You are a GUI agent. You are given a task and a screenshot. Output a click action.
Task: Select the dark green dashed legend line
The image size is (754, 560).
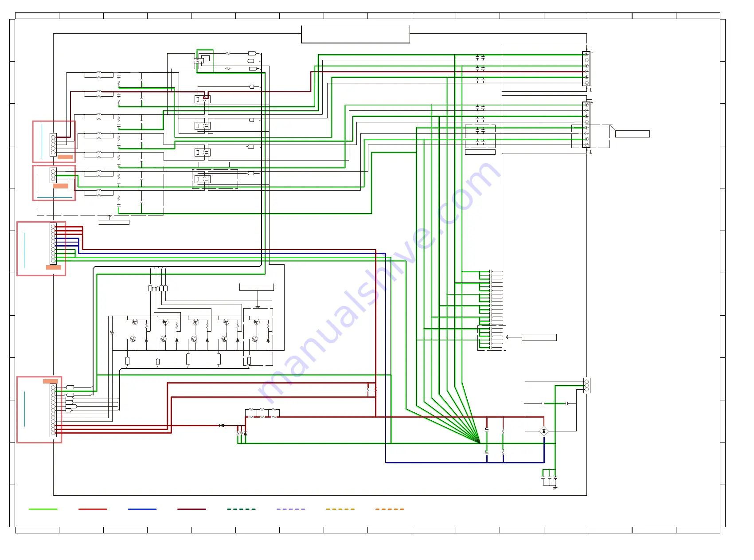click(x=241, y=509)
